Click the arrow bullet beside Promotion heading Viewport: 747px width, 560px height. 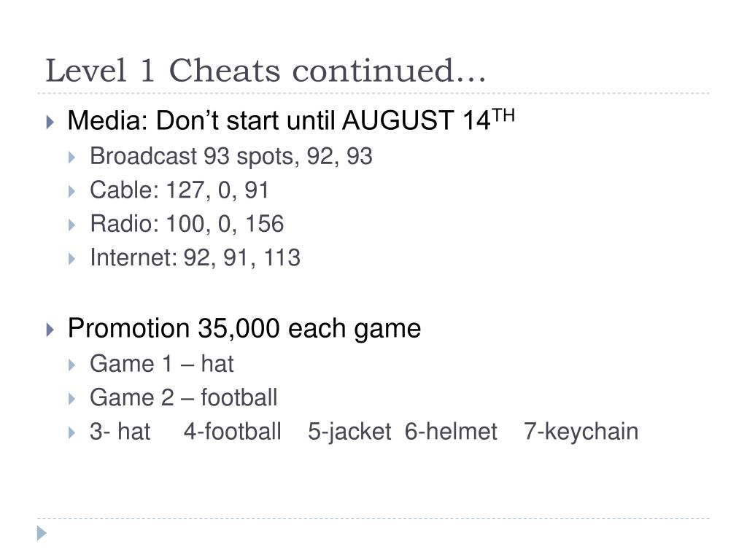pos(50,330)
